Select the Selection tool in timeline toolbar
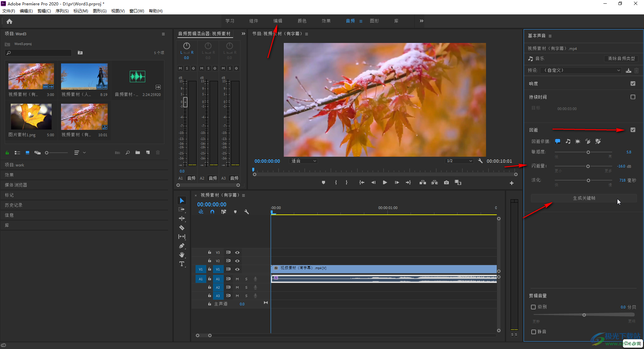 point(182,201)
